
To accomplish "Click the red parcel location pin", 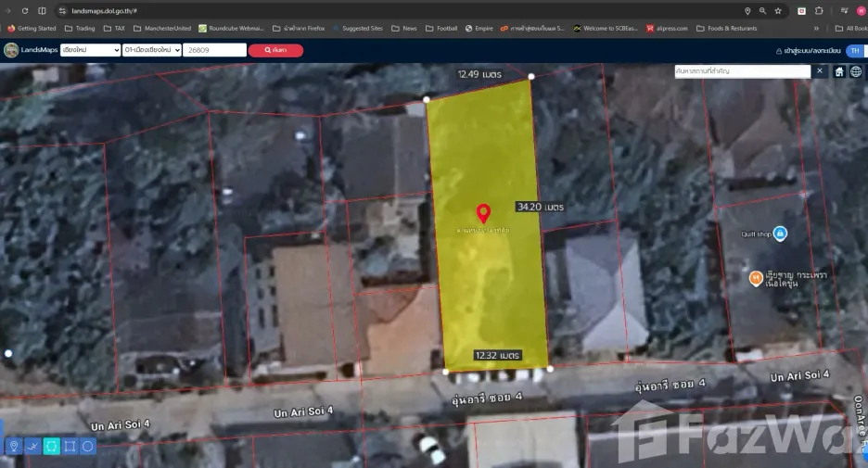I will point(483,213).
